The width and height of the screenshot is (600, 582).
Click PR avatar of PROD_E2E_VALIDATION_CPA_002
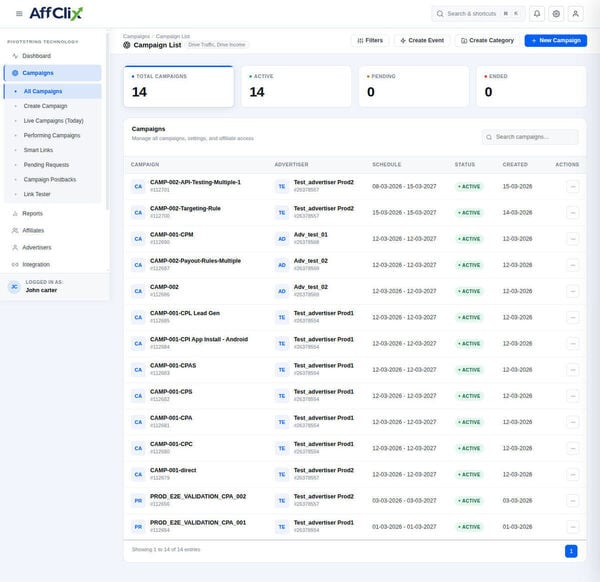pos(138,501)
